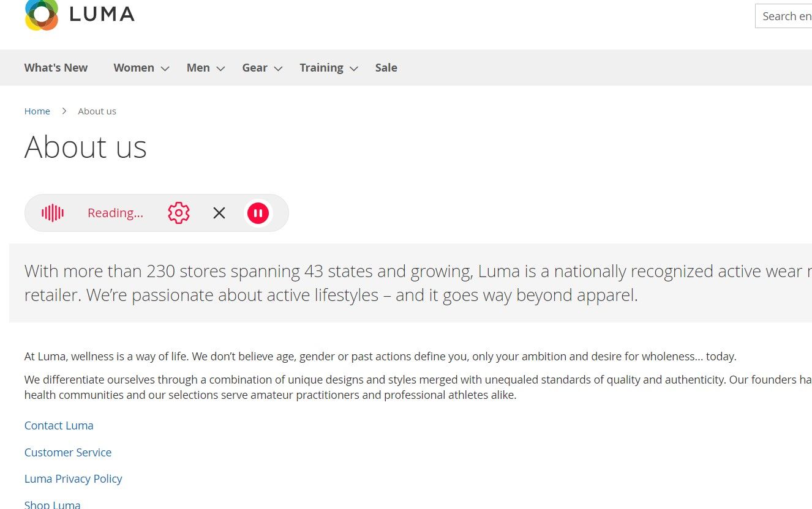
Task: Click the Luma logo icon
Action: pos(42,13)
